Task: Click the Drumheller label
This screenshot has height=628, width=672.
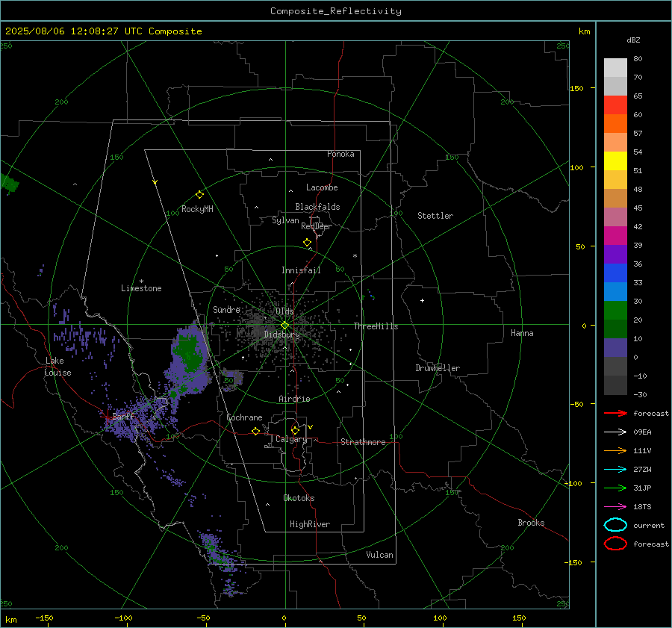Action: [438, 368]
